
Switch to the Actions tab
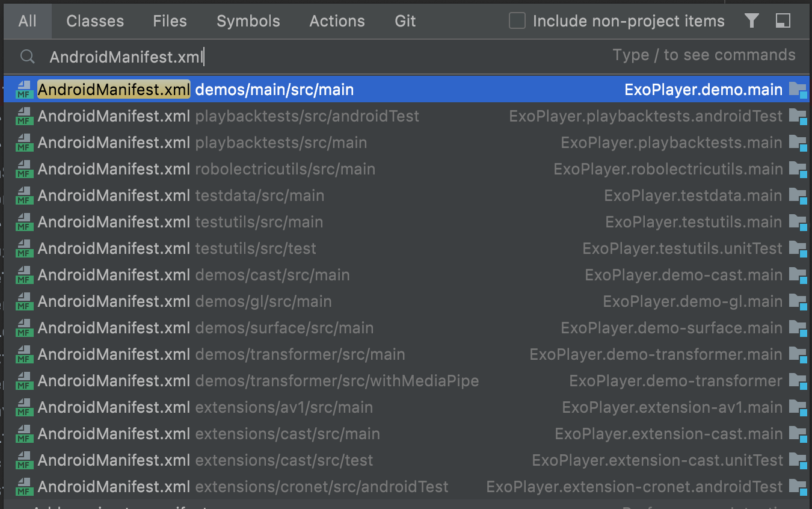[x=337, y=21]
